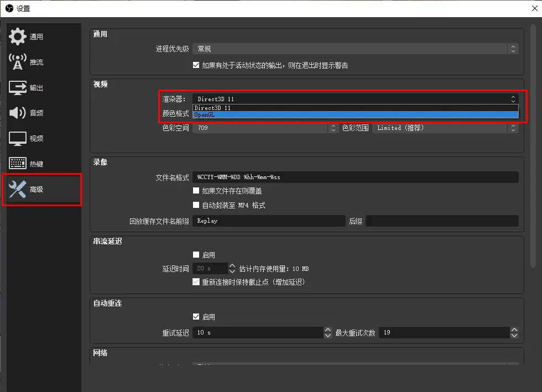Disable the auto reconnect (自动重连) checkbox
Screen dimensions: 542x392
196,317
